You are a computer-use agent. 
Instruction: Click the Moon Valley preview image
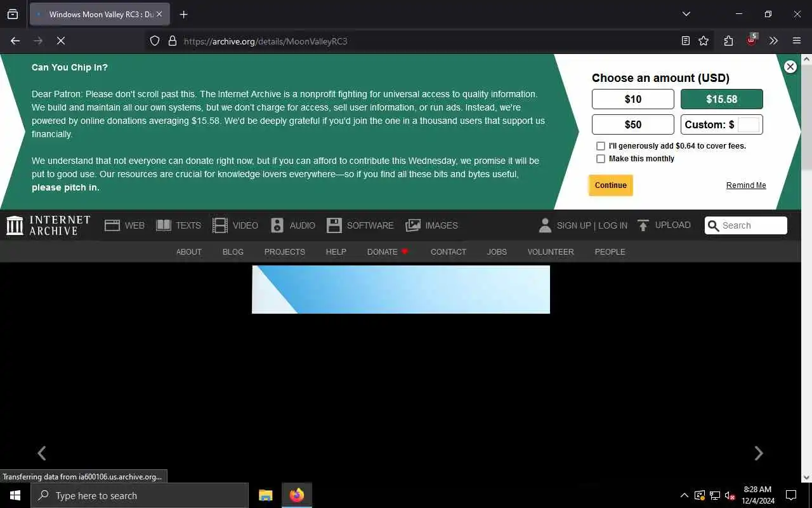click(401, 290)
